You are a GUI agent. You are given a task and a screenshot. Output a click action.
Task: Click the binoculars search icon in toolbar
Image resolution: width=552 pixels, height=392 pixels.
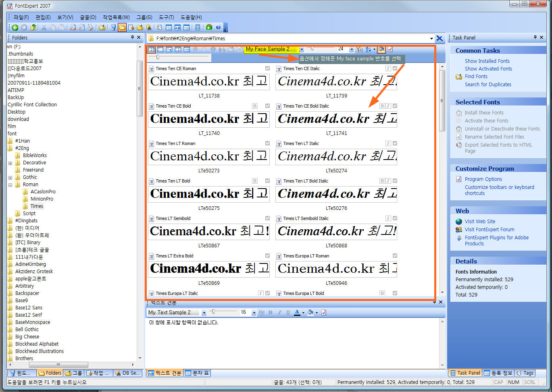click(x=149, y=27)
